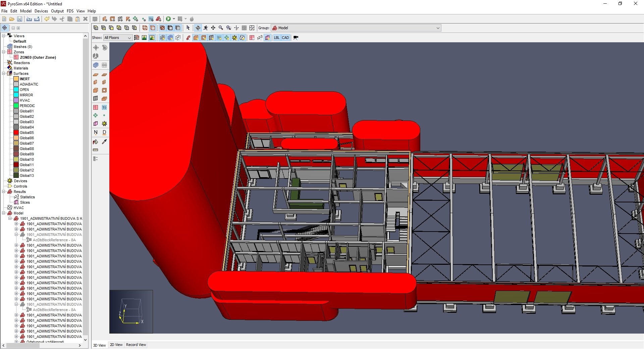Viewport: 644px width, 349px height.
Task: Click the Undo arrow icon
Action: [x=47, y=19]
